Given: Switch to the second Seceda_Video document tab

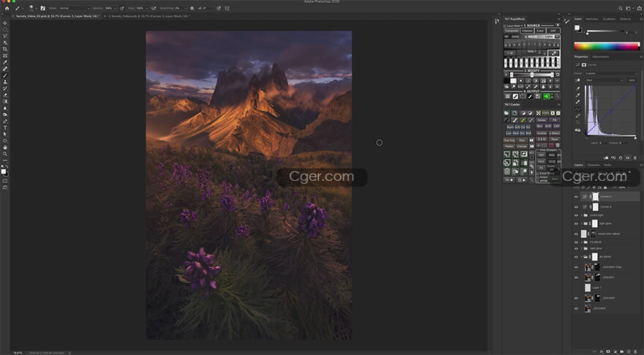Looking at the screenshot, I should [149, 16].
